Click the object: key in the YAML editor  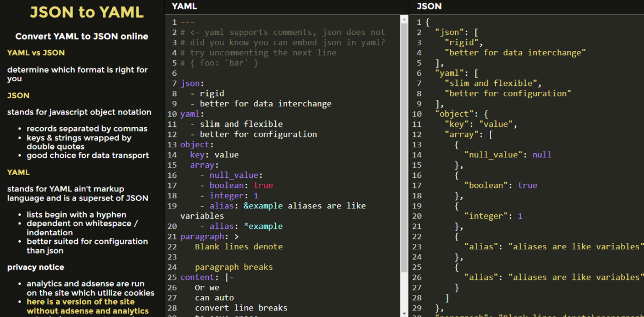point(196,144)
